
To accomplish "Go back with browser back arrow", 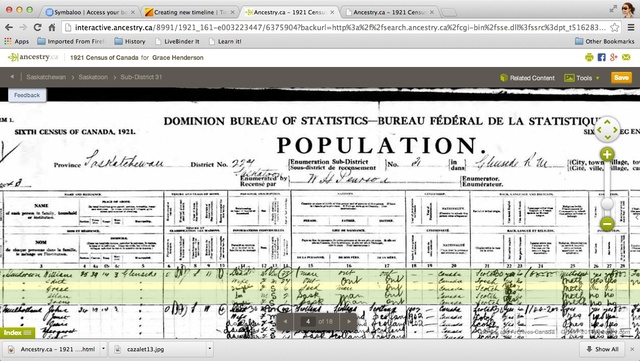I will 9,27.
